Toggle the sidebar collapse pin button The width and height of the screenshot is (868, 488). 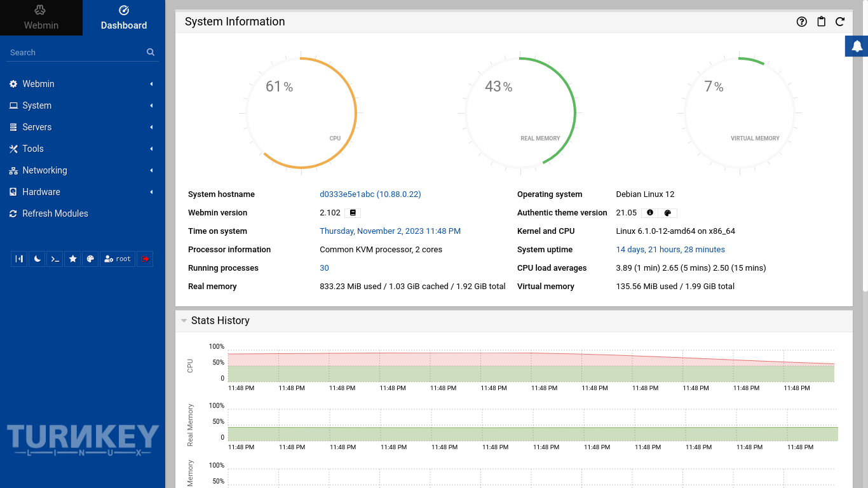pyautogui.click(x=20, y=259)
